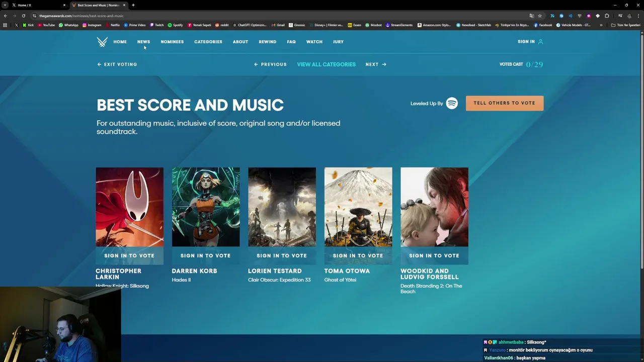Open the apps grid icon in bookmarks bar
This screenshot has height=362, width=644.
coord(5,25)
